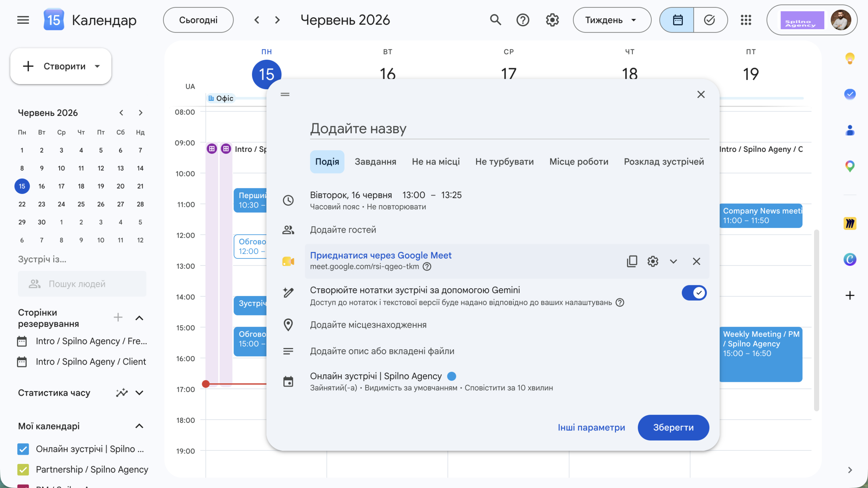Collapse Сторінки резервування section
This screenshot has width=868, height=488.
pos(139,318)
